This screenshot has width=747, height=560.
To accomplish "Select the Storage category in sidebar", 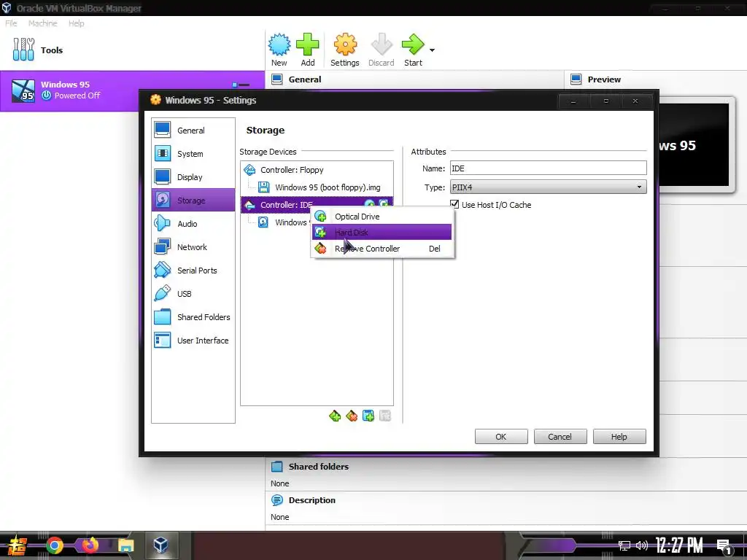I will [193, 201].
